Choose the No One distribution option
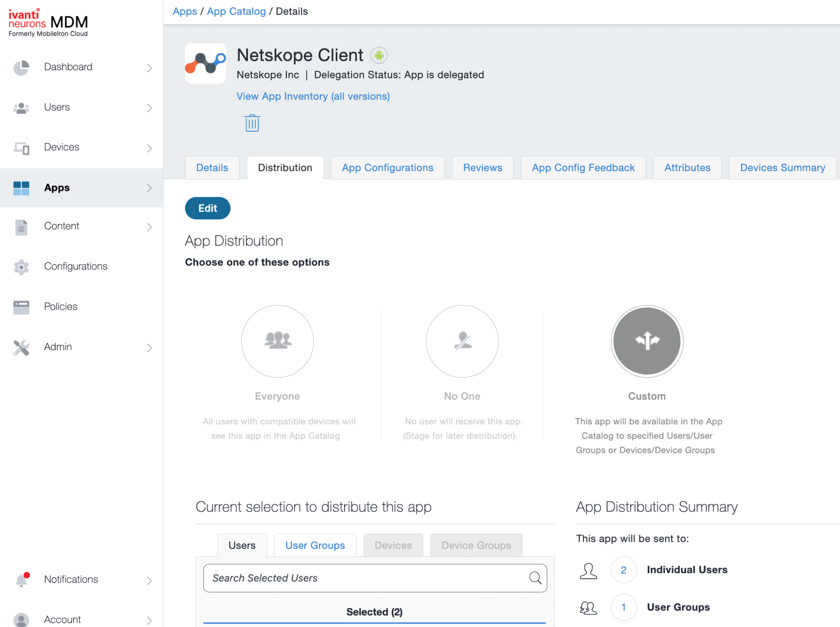840x627 pixels. 462,342
